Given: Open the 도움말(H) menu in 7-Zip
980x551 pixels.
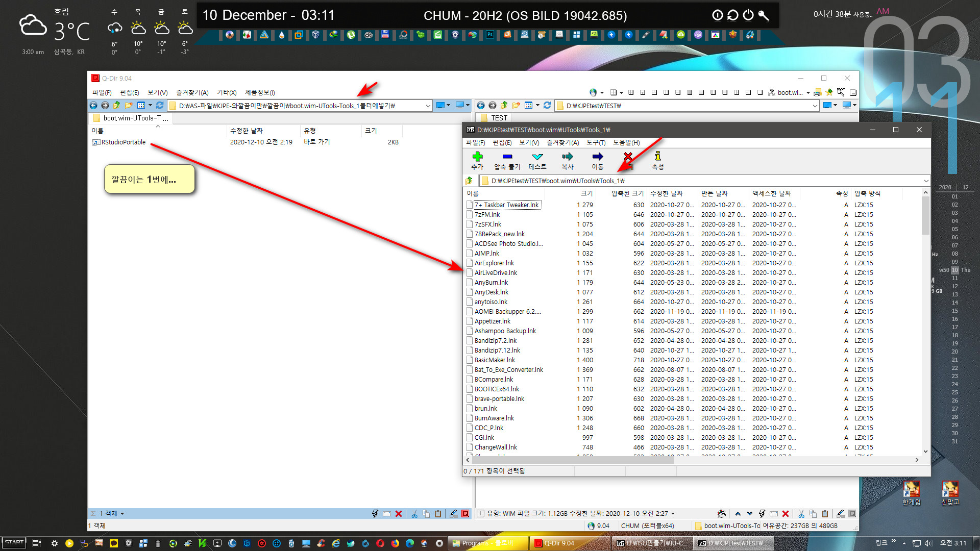Looking at the screenshot, I should (x=626, y=142).
